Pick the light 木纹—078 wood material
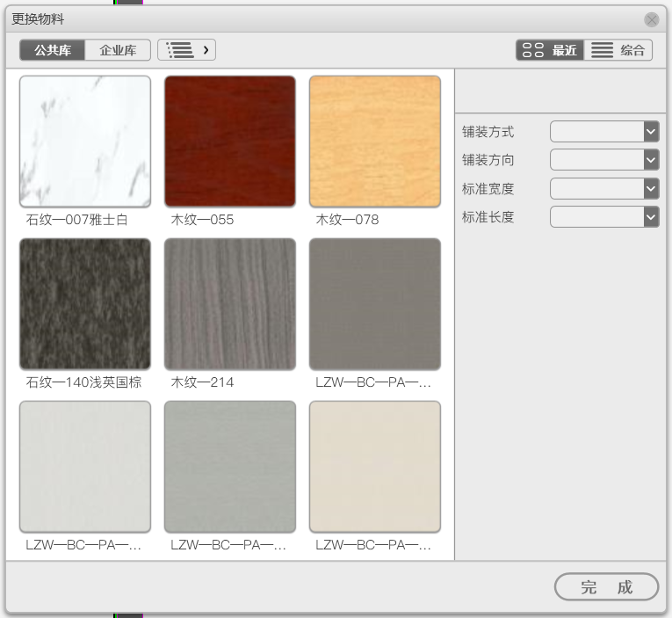The height and width of the screenshot is (618, 672). (x=375, y=142)
